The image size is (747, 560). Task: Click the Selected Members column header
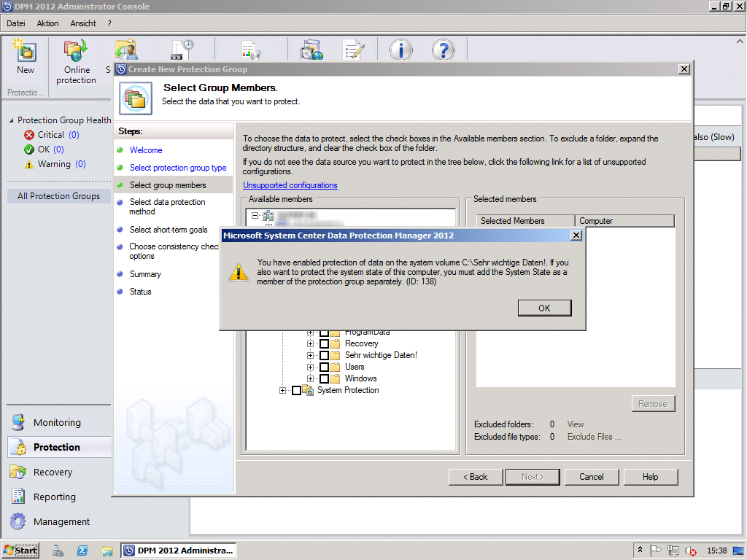coord(525,221)
